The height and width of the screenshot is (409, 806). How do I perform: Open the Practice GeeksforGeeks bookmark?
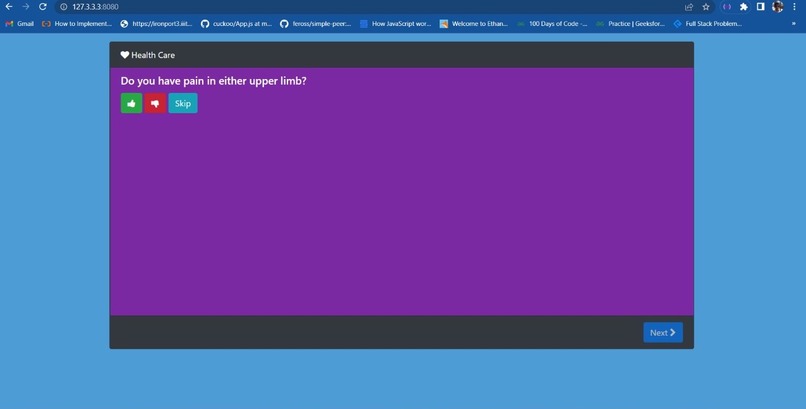631,24
